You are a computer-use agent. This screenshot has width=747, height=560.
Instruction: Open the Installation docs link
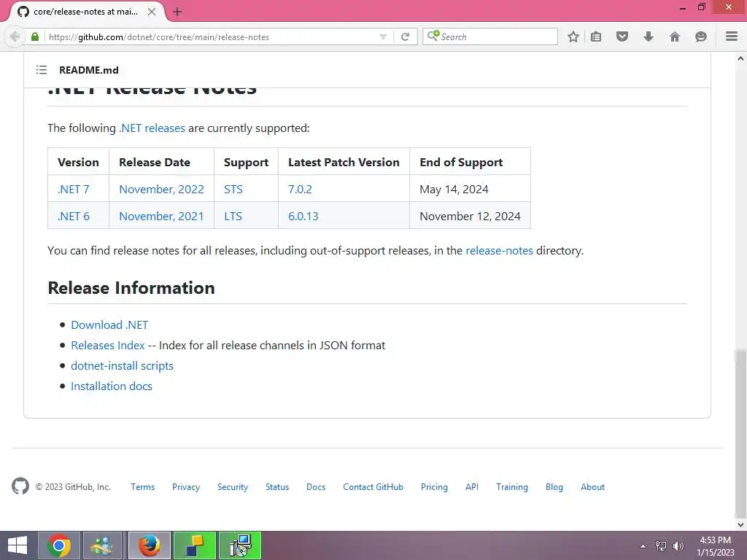[112, 386]
